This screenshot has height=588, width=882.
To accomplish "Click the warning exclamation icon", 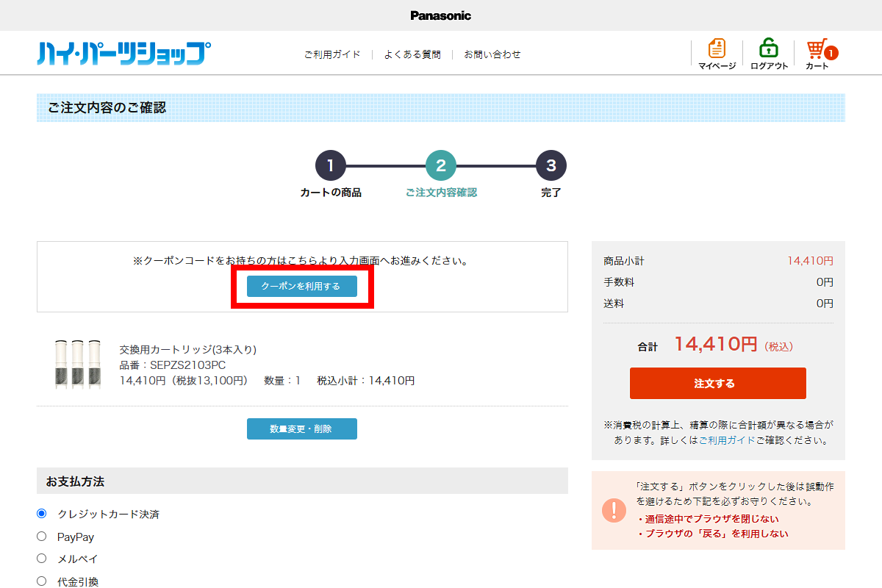I will coord(614,510).
